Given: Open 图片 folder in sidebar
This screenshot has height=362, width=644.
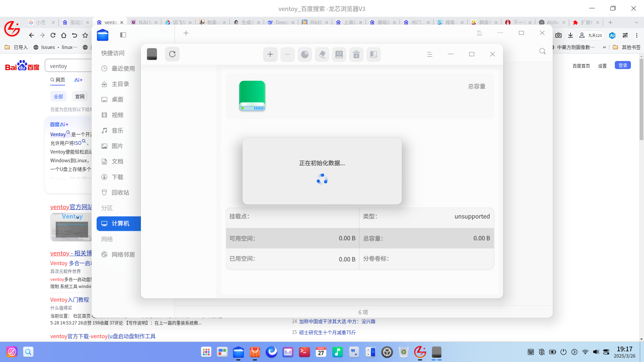Looking at the screenshot, I should (x=119, y=146).
